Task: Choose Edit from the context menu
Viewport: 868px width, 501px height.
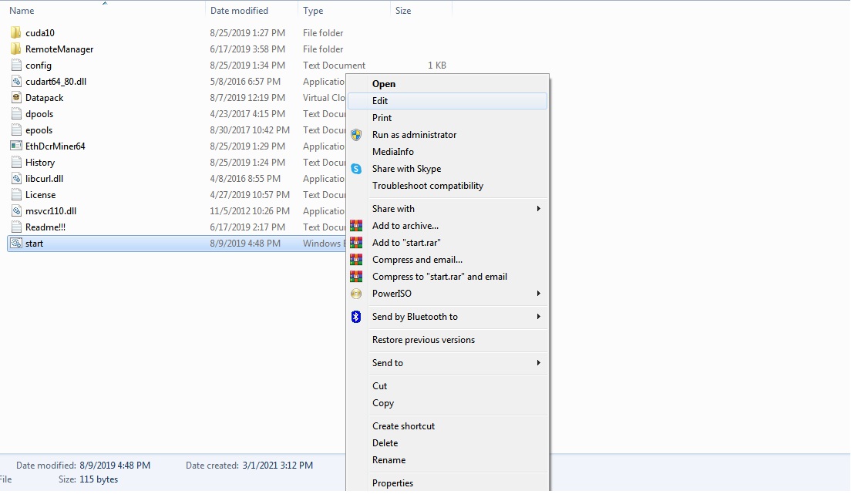Action: coord(447,101)
